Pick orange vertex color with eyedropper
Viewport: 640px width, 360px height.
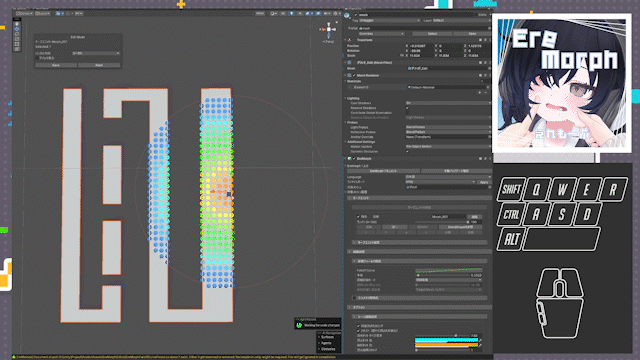click(480, 345)
